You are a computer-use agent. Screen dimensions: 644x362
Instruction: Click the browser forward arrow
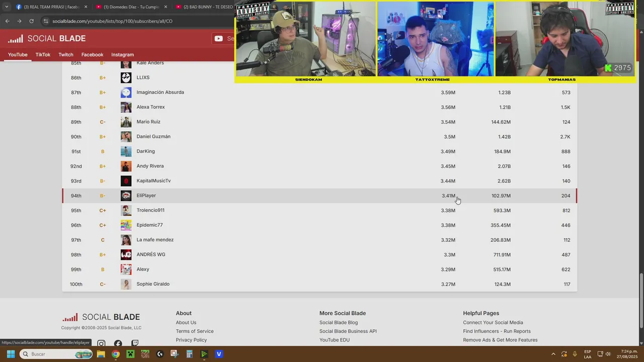pos(19,21)
